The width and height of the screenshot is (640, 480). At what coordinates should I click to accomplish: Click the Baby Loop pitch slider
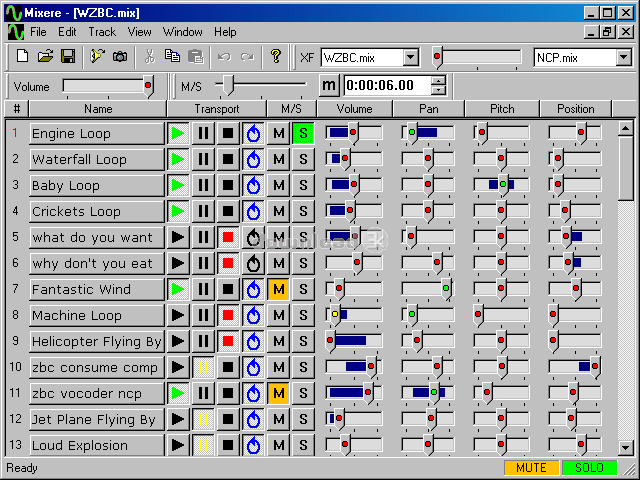click(x=502, y=185)
